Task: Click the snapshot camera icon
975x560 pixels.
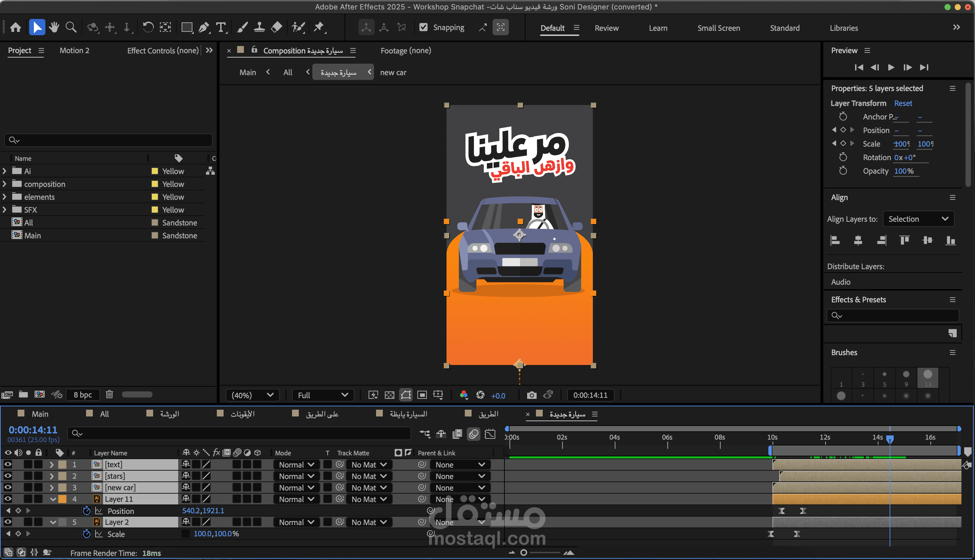Action: 531,395
